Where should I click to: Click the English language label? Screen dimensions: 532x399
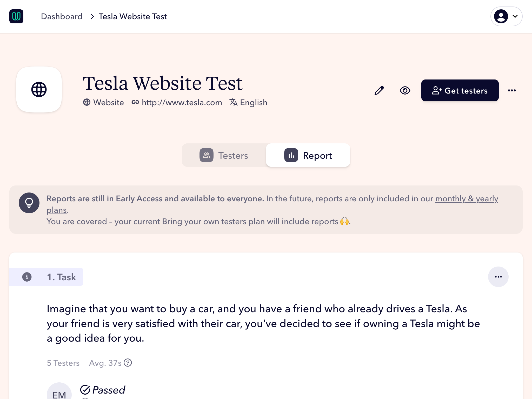point(253,103)
